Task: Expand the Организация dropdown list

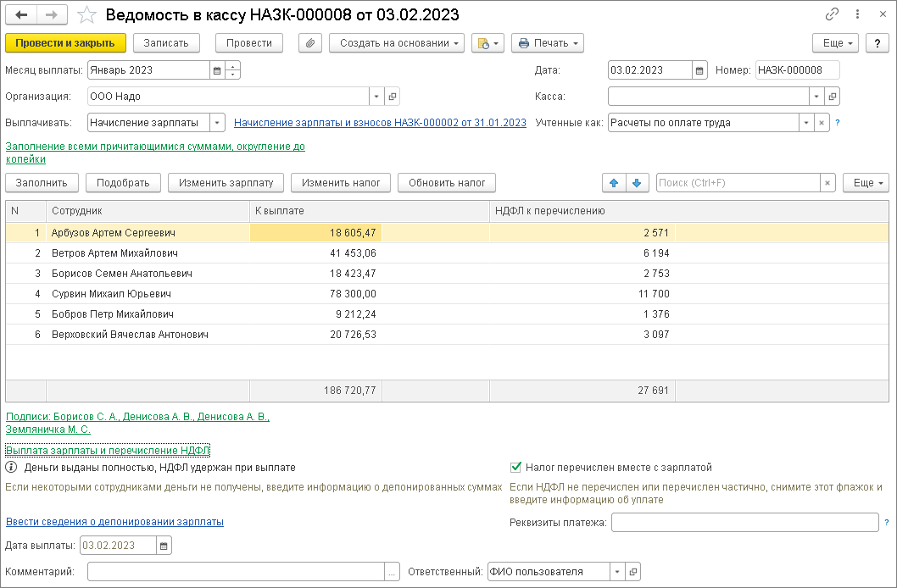Action: (376, 97)
